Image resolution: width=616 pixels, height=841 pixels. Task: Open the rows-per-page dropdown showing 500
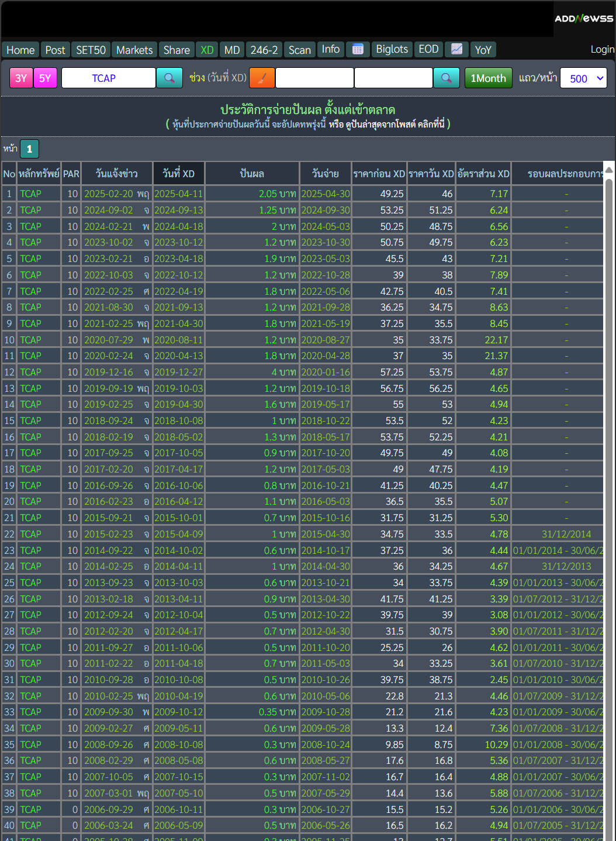(x=583, y=78)
